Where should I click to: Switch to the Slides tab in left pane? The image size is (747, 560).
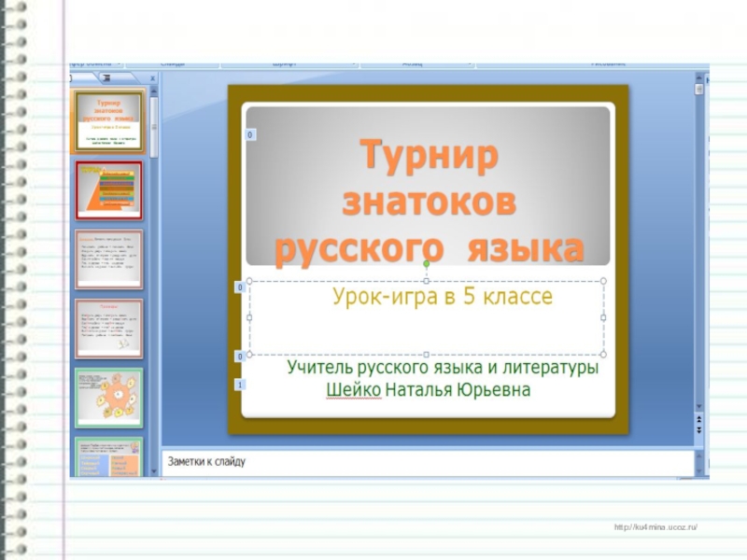click(x=80, y=78)
